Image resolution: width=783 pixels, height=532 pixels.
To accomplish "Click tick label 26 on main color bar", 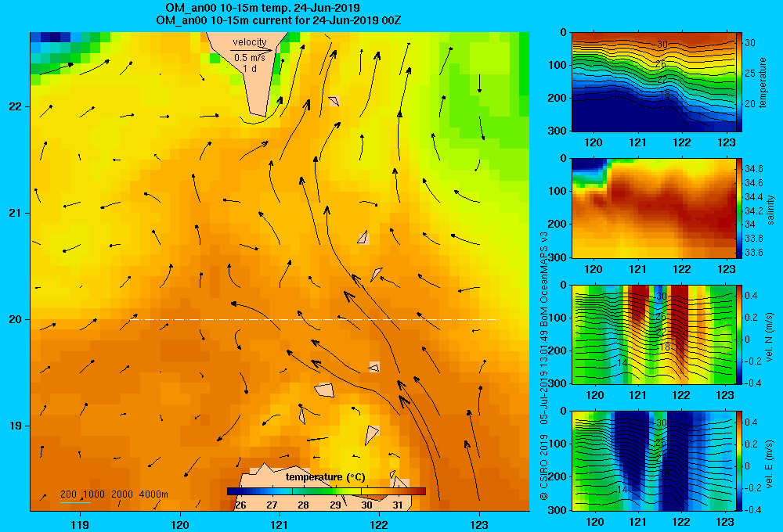I will [240, 505].
